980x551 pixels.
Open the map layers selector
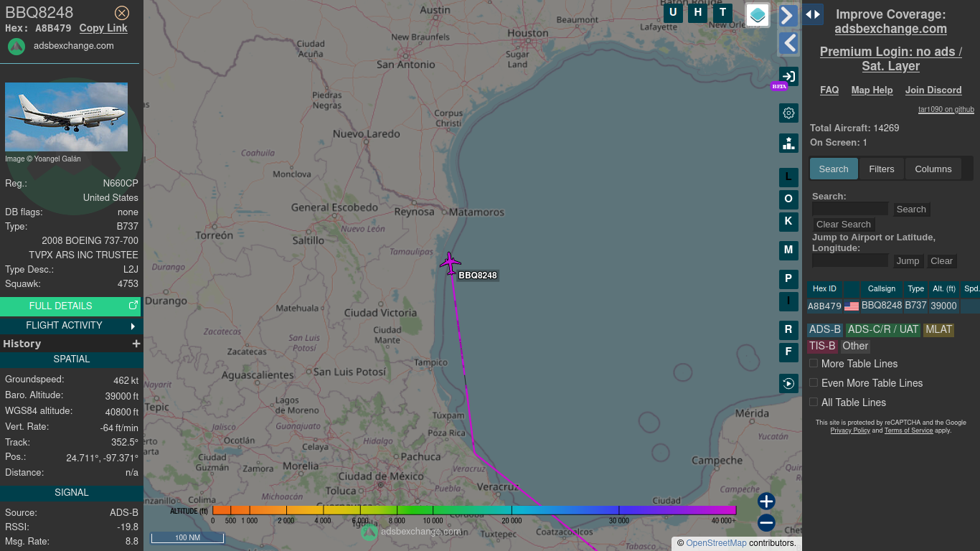tap(758, 15)
